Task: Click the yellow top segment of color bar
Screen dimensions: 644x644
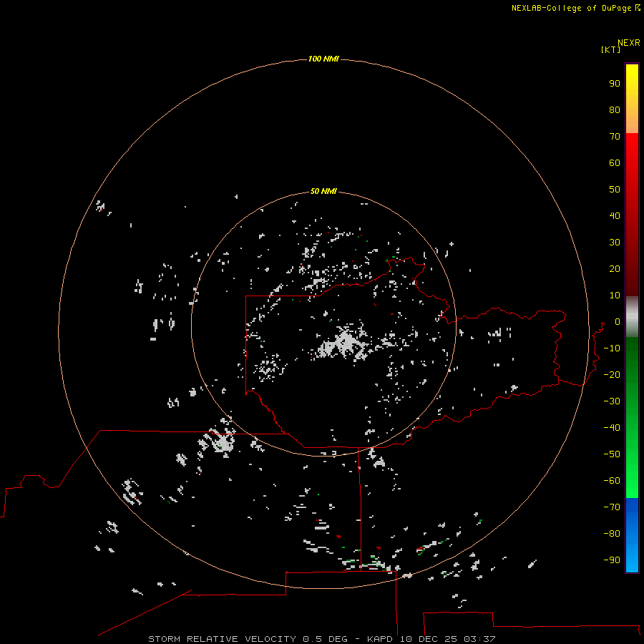Action: [632, 99]
